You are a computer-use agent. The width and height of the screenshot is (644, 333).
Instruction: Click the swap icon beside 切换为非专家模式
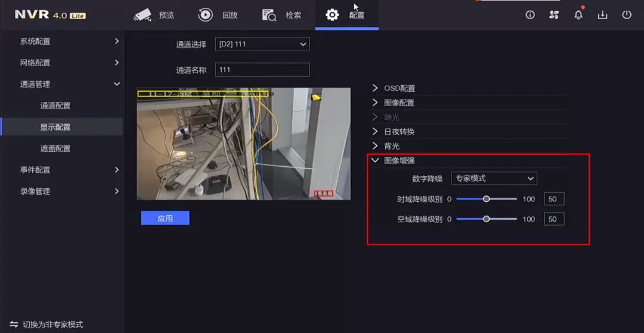[14, 325]
